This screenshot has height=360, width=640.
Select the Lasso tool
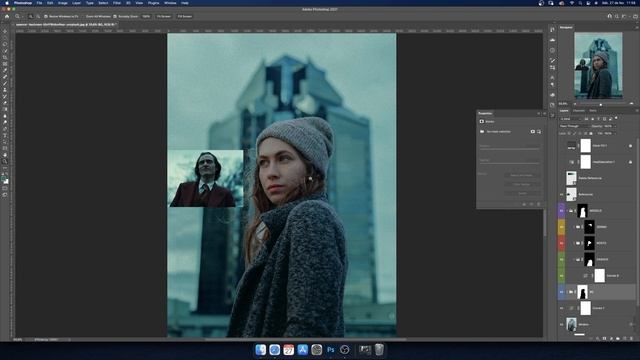[5, 44]
